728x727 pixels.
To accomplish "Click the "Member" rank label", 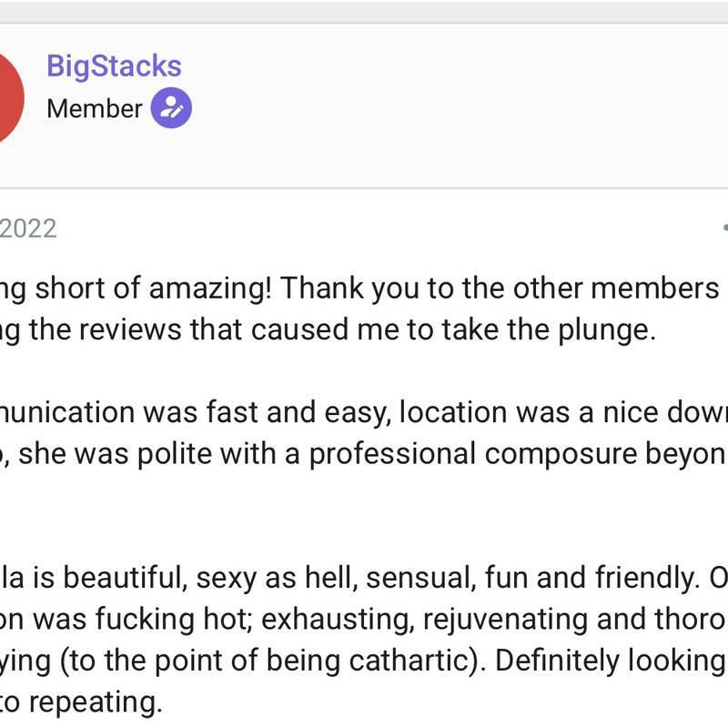I will (x=95, y=109).
